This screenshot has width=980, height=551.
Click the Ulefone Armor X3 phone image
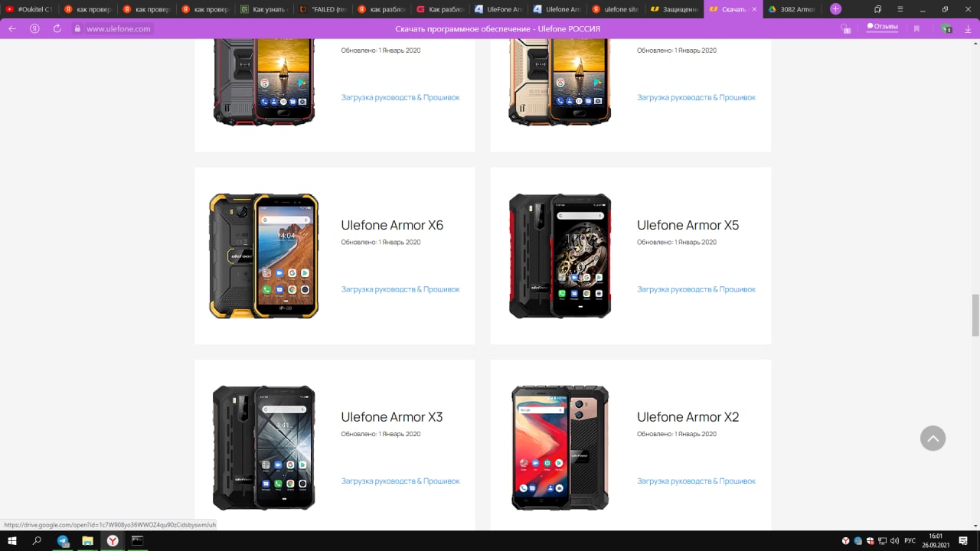pyautogui.click(x=264, y=448)
